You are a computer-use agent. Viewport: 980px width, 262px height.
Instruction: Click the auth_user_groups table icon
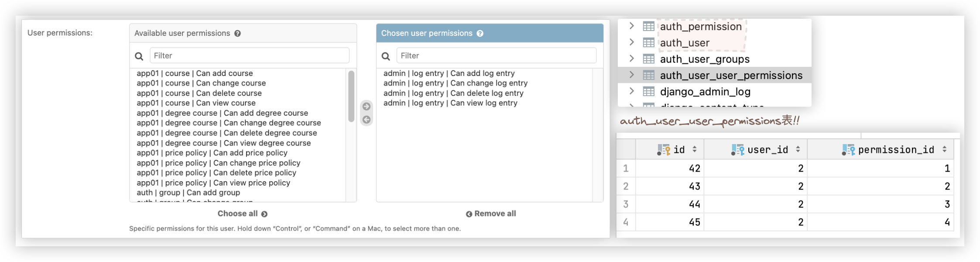pos(648,59)
